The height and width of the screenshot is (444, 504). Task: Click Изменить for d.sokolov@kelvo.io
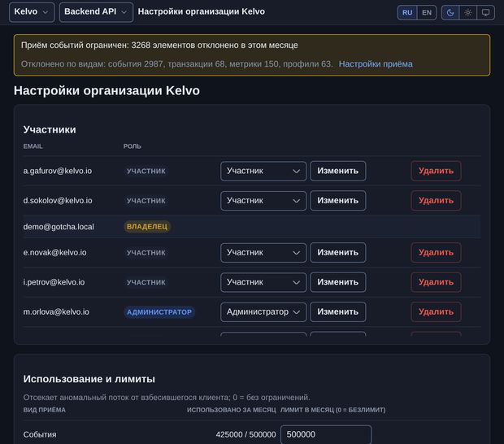338,201
